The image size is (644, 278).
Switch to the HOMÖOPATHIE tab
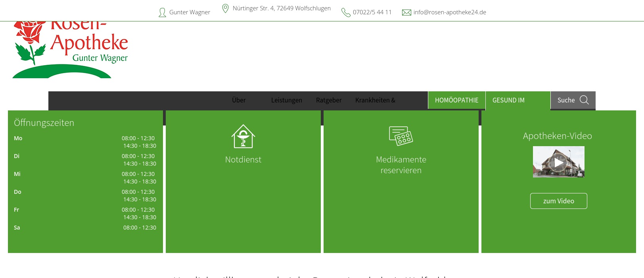(x=456, y=100)
